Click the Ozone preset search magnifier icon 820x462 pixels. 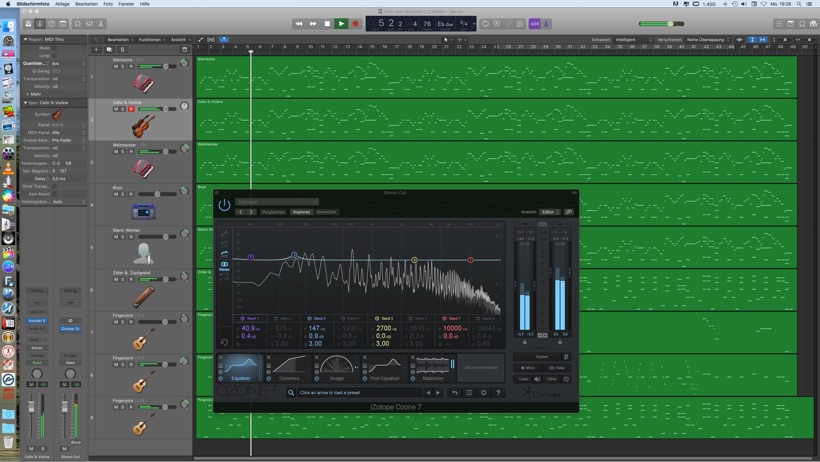pos(291,392)
